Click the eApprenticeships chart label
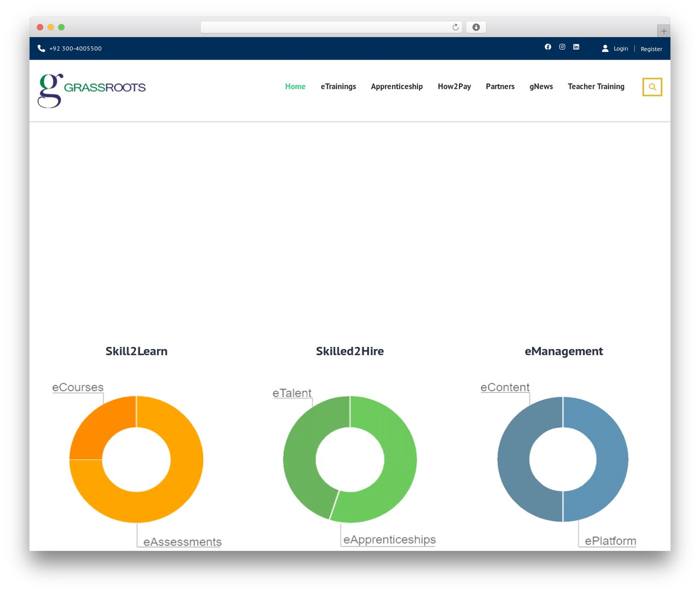Image resolution: width=700 pixels, height=593 pixels. [389, 539]
